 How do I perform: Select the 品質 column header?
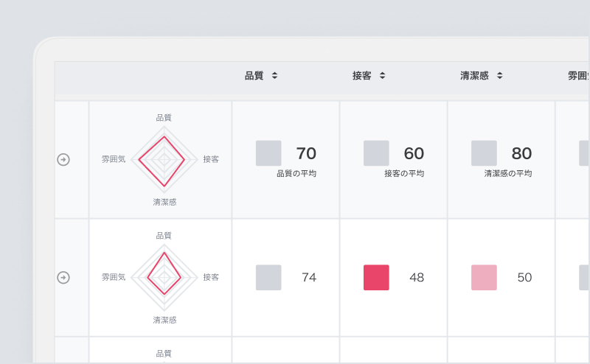(254, 76)
